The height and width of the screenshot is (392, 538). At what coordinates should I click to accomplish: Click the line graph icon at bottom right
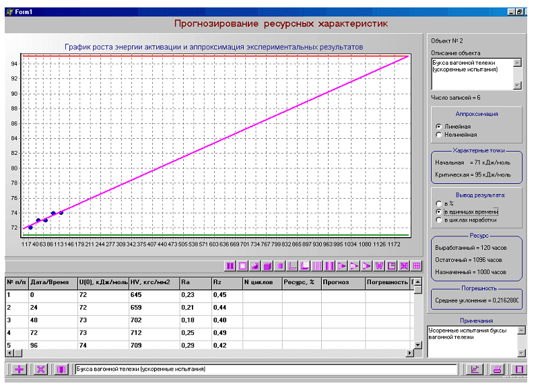(475, 369)
